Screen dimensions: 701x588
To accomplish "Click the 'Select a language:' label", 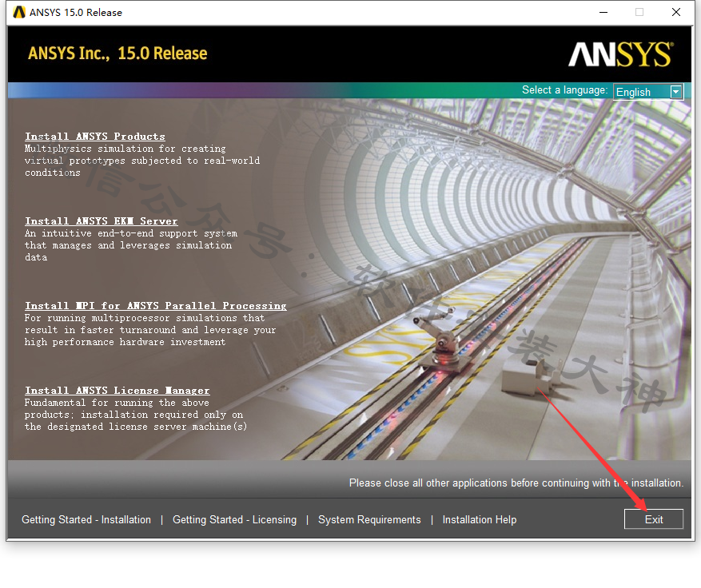I will point(564,90).
